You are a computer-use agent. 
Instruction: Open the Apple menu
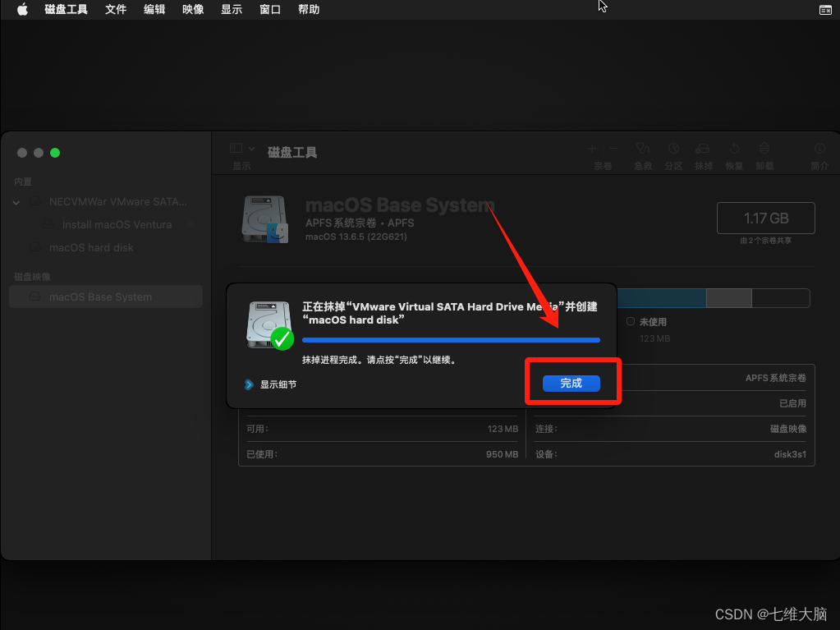click(x=22, y=9)
